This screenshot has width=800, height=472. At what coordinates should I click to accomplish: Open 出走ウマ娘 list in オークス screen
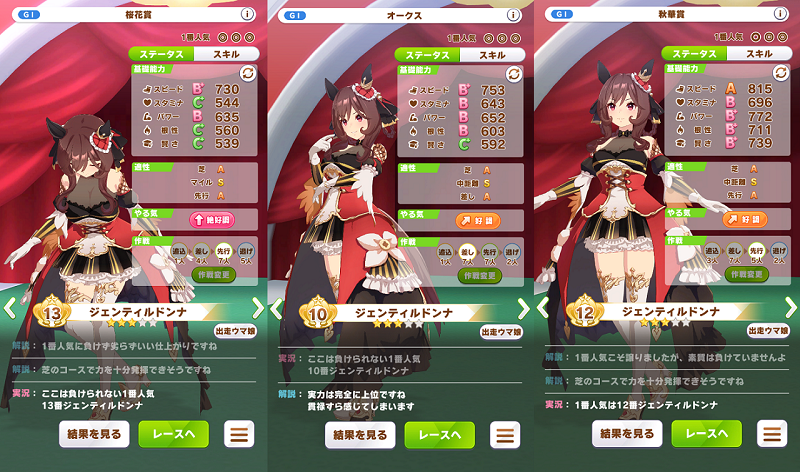coord(501,332)
